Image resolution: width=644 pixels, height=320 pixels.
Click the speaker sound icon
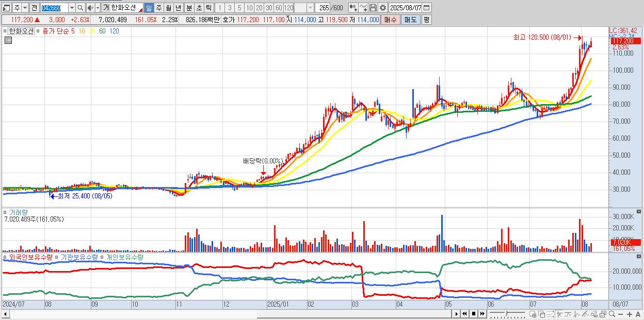point(90,8)
